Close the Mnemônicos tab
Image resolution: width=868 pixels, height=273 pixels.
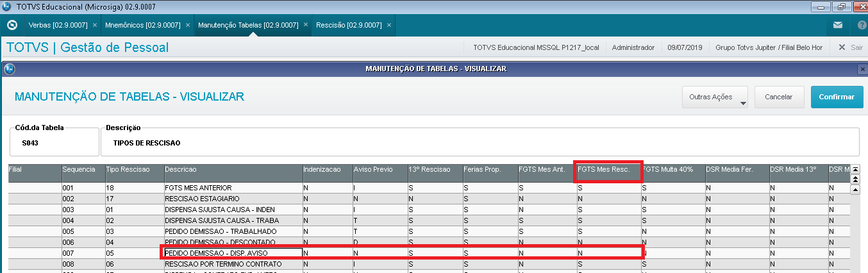tap(188, 26)
